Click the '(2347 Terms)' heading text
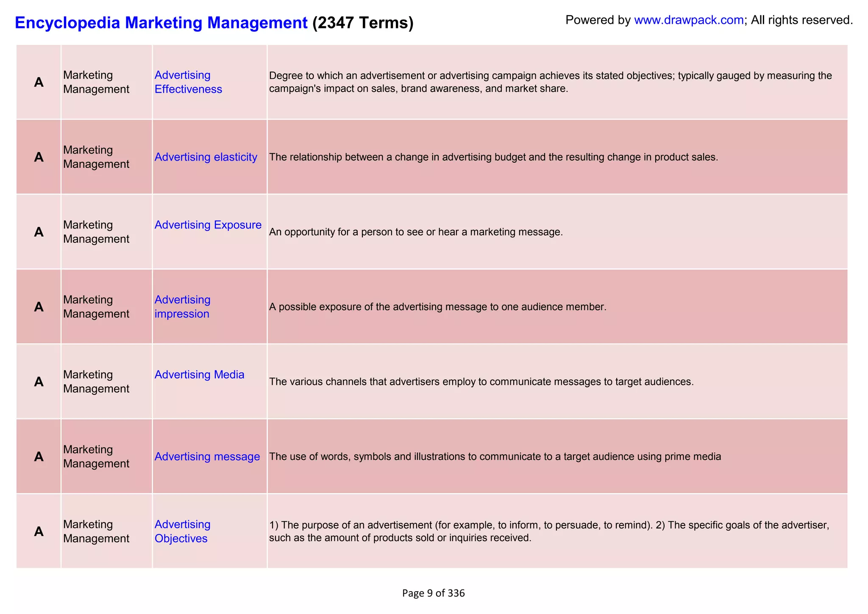 [363, 22]
